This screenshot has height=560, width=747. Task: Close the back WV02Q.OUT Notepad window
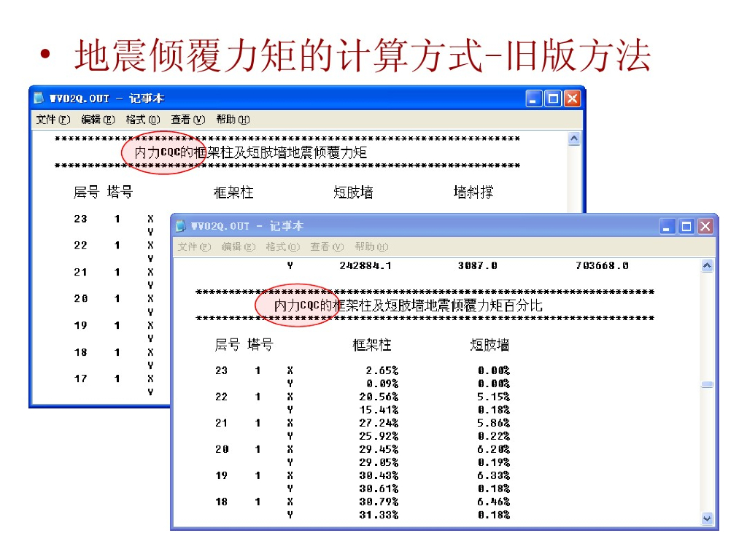coord(572,98)
